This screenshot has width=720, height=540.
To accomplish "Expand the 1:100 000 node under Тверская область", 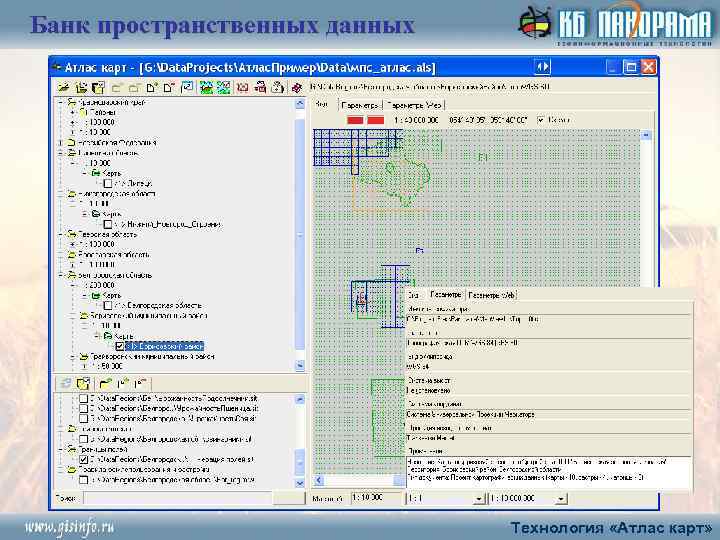I will (73, 244).
